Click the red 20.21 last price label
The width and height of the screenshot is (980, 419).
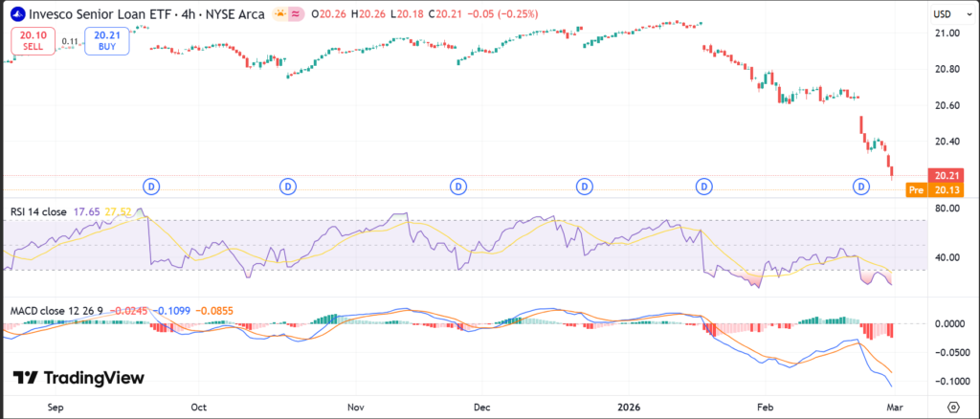pyautogui.click(x=946, y=176)
